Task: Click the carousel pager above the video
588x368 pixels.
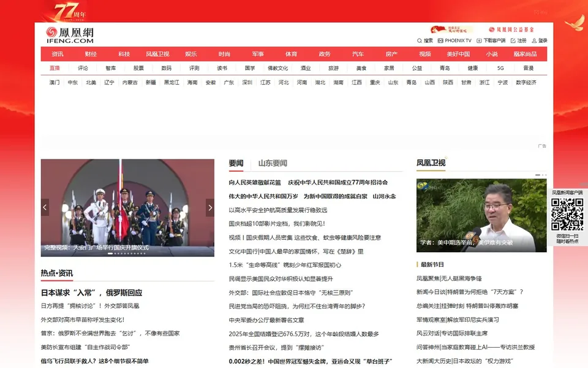Action: 541,175
